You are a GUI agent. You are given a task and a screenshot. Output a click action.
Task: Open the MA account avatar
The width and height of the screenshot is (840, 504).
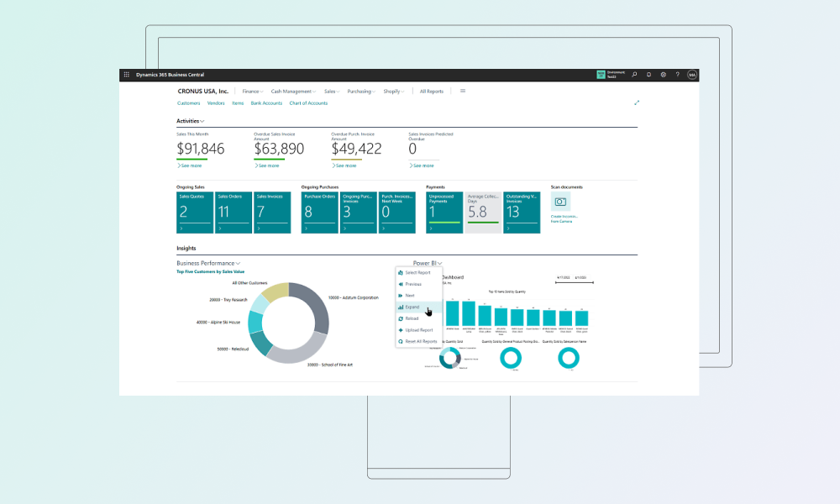691,75
